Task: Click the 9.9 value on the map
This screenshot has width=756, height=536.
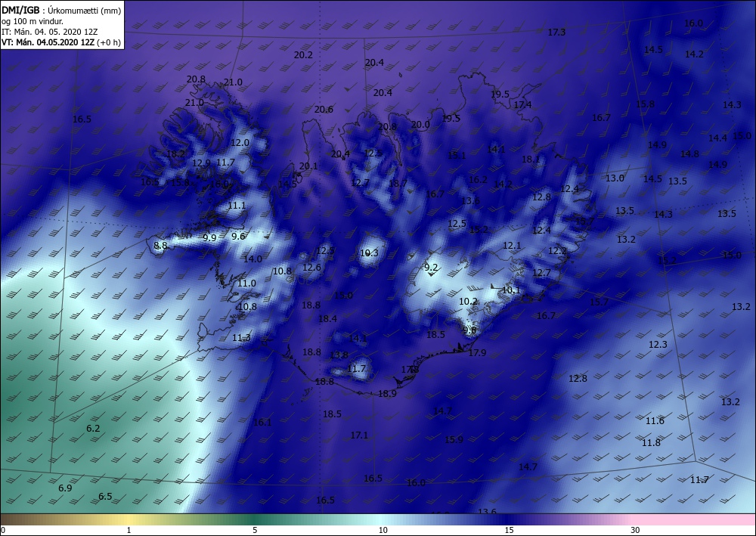Action: 209,237
